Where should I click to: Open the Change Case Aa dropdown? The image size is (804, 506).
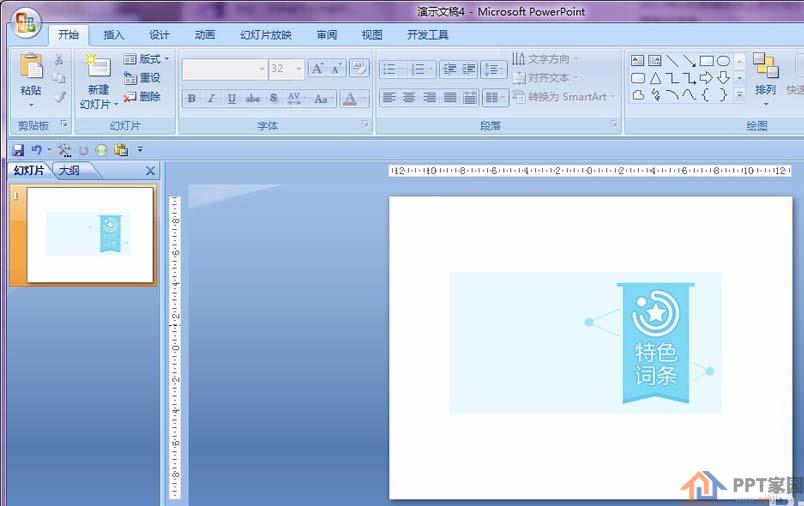click(x=324, y=98)
